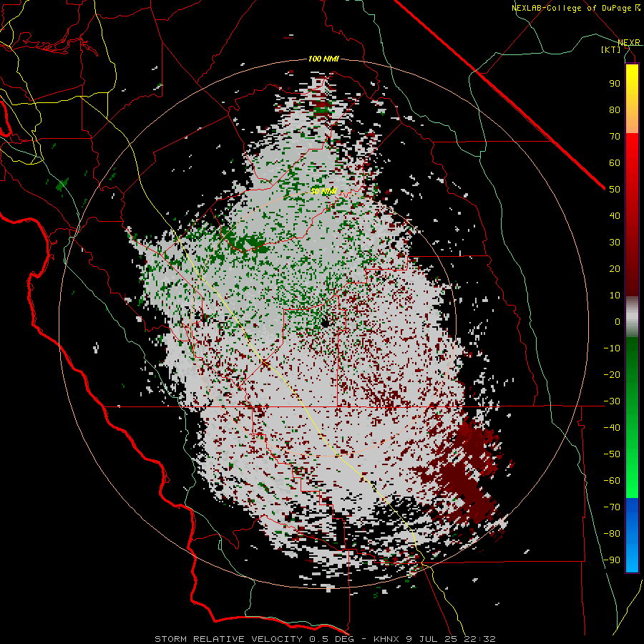Click the NEXR label above the color scale

[x=629, y=42]
